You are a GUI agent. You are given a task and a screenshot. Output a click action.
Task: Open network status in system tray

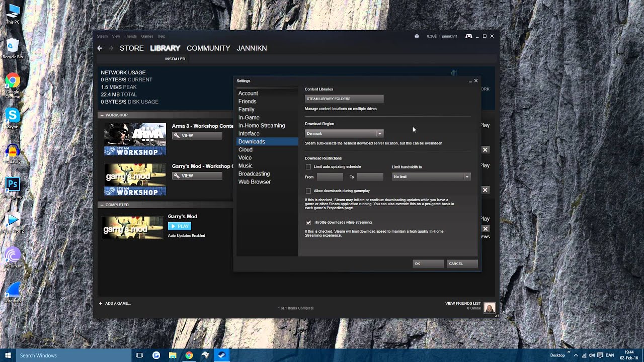[x=584, y=355]
